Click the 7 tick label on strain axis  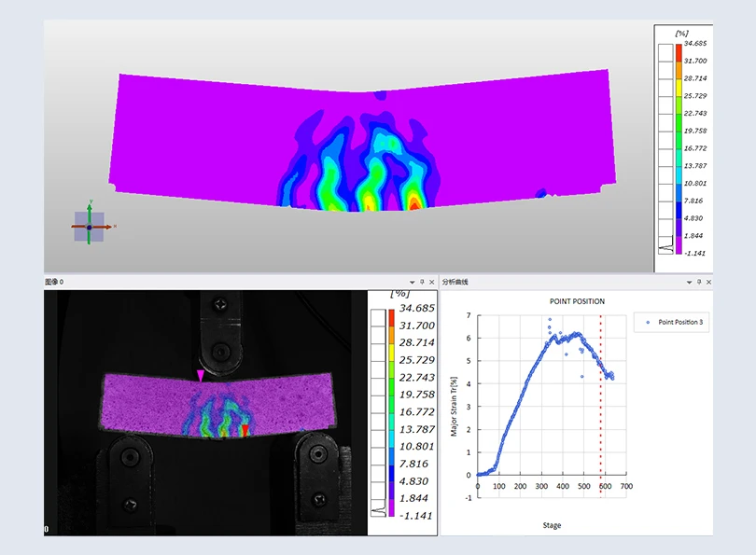point(469,315)
